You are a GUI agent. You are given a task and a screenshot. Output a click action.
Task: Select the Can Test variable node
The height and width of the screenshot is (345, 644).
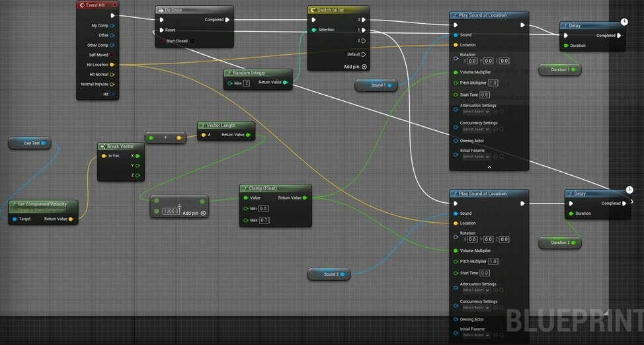coord(30,143)
